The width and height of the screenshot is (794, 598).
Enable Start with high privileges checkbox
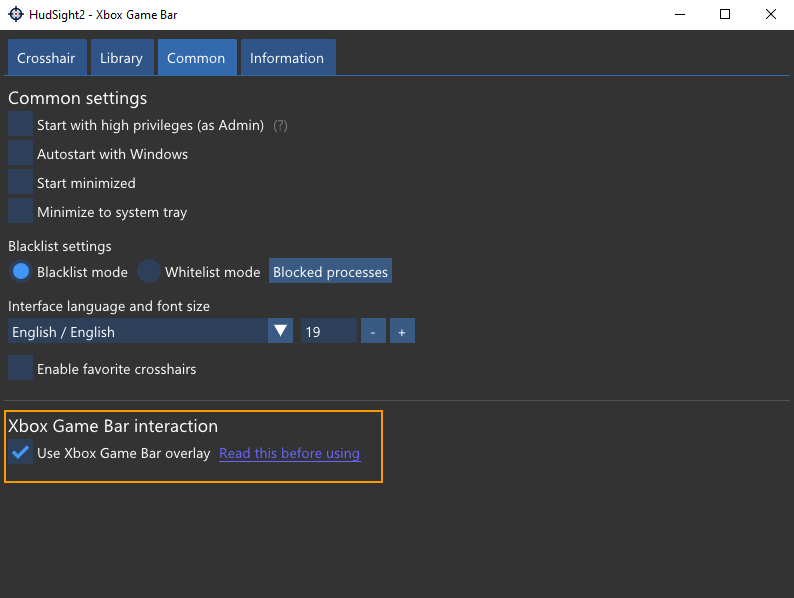tap(20, 125)
